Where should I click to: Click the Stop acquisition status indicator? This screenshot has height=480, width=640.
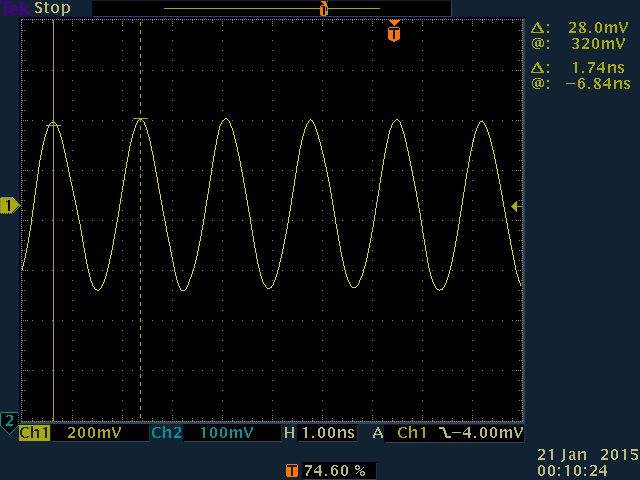coord(52,8)
